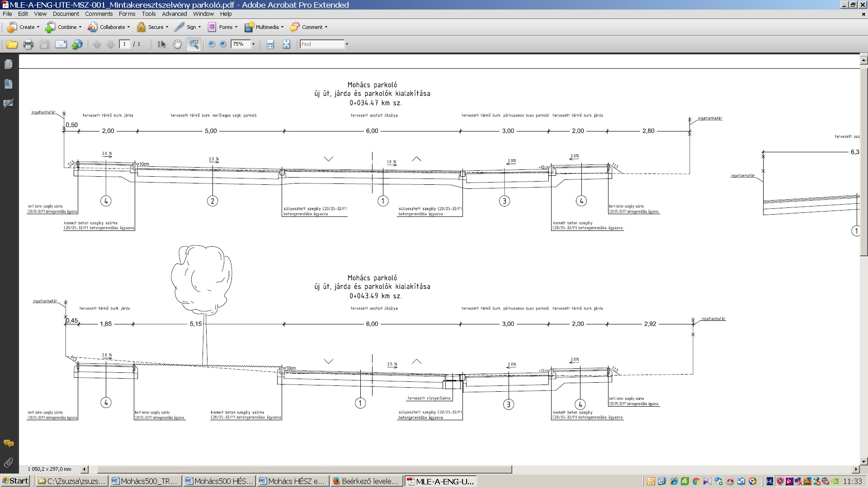Click the Find text field

click(322, 44)
